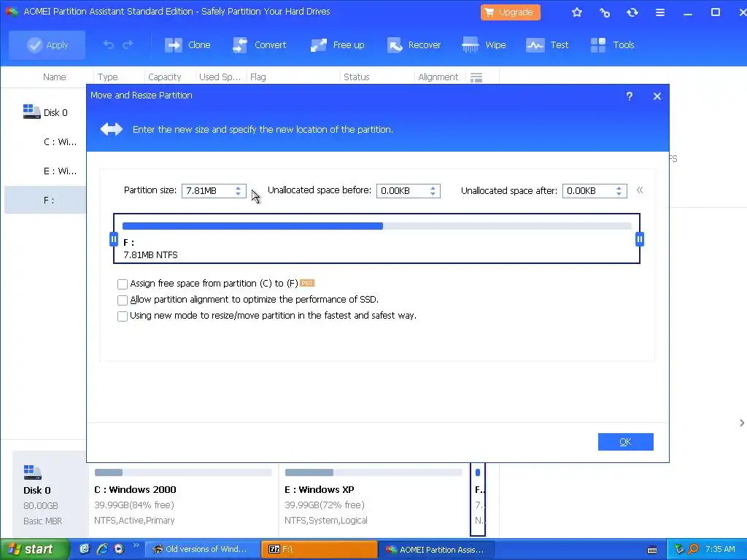Enable partition alignment for SSD checkbox

[x=123, y=300]
